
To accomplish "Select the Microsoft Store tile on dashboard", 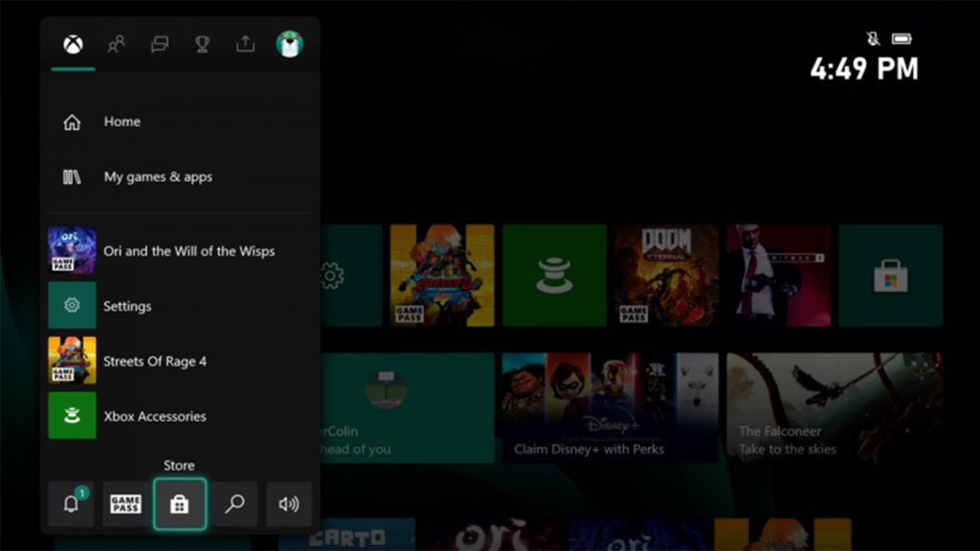I will 890,275.
